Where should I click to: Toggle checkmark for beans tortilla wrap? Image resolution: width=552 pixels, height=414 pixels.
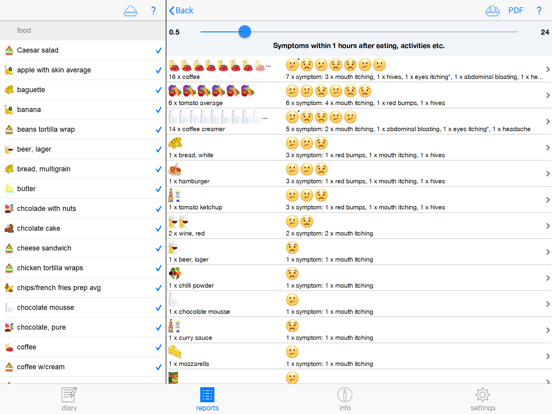[x=159, y=130]
